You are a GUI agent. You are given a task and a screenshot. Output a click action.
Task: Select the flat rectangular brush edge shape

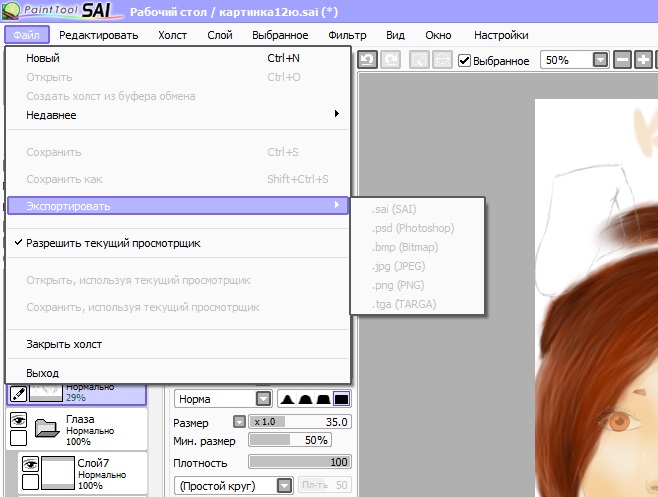pyautogui.click(x=342, y=399)
